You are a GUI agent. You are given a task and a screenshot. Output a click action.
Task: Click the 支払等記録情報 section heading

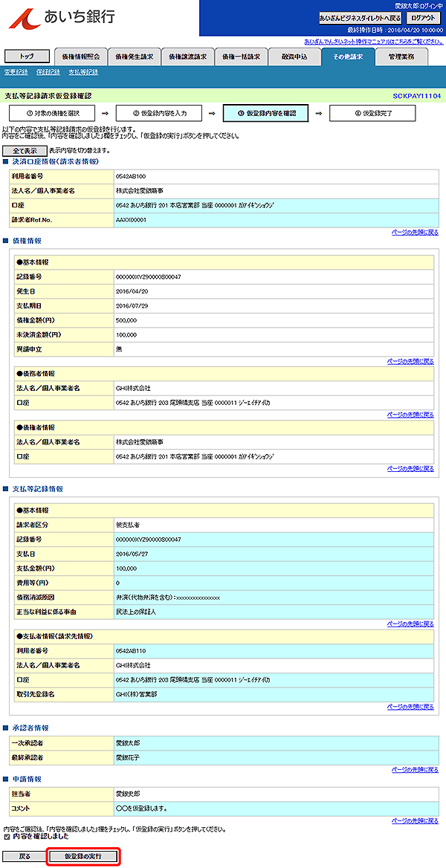click(37, 489)
